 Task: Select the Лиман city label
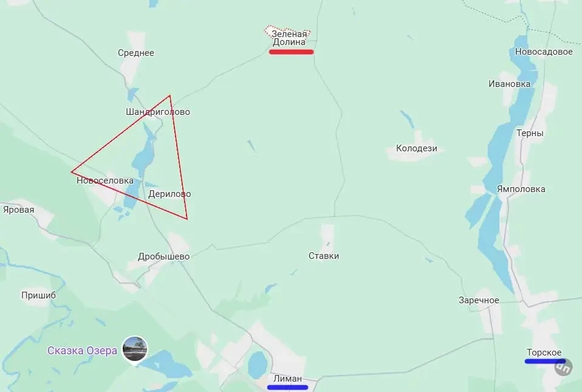(x=287, y=379)
